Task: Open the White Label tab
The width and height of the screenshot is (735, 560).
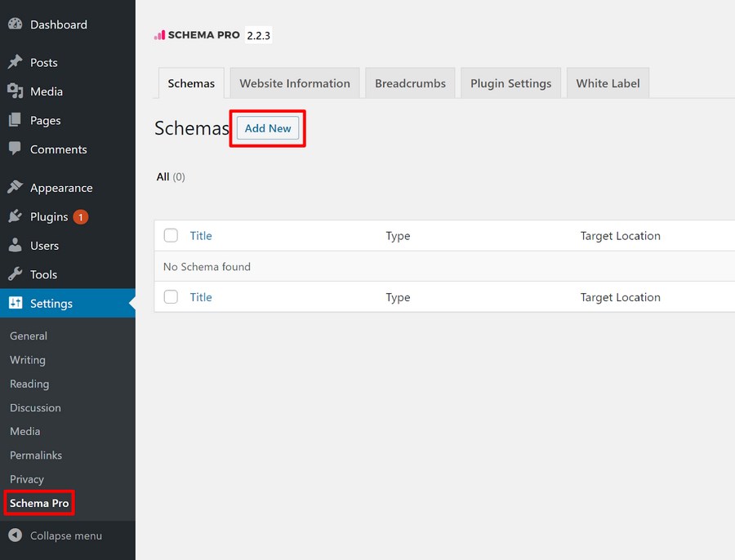Action: [x=608, y=83]
